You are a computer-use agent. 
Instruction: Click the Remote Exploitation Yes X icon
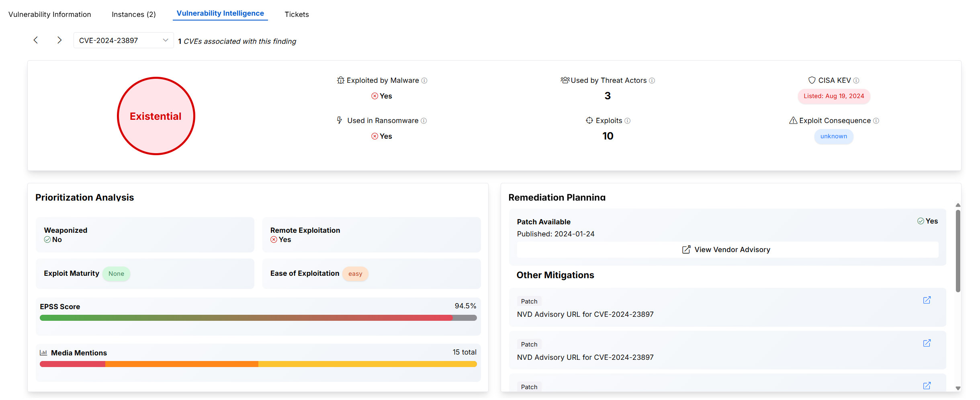pyautogui.click(x=274, y=240)
